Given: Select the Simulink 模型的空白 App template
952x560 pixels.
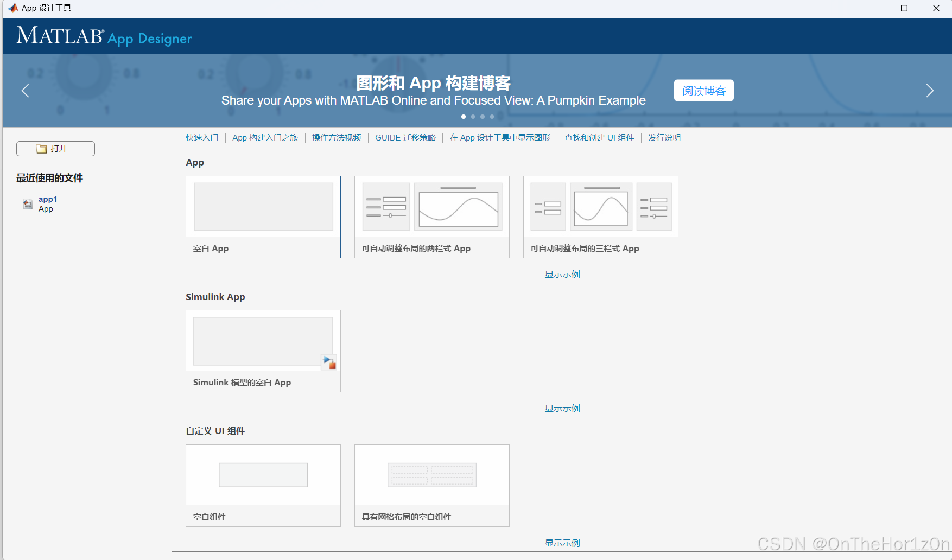Looking at the screenshot, I should pyautogui.click(x=263, y=351).
